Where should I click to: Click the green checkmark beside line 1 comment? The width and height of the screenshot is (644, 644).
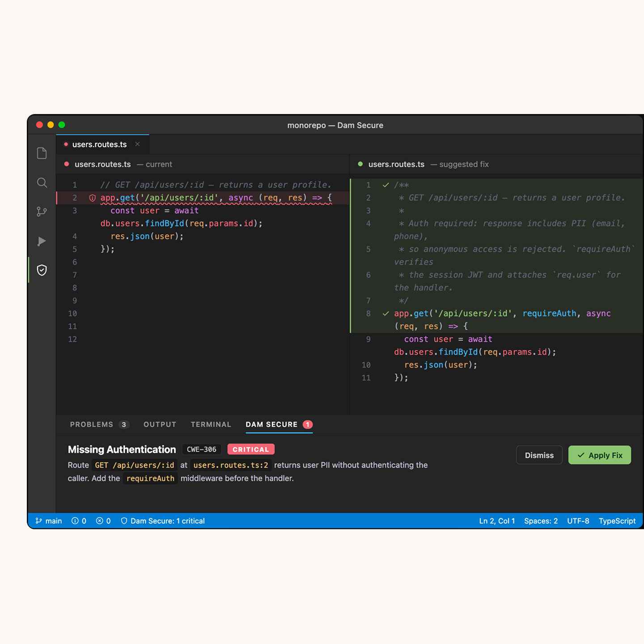coord(386,185)
